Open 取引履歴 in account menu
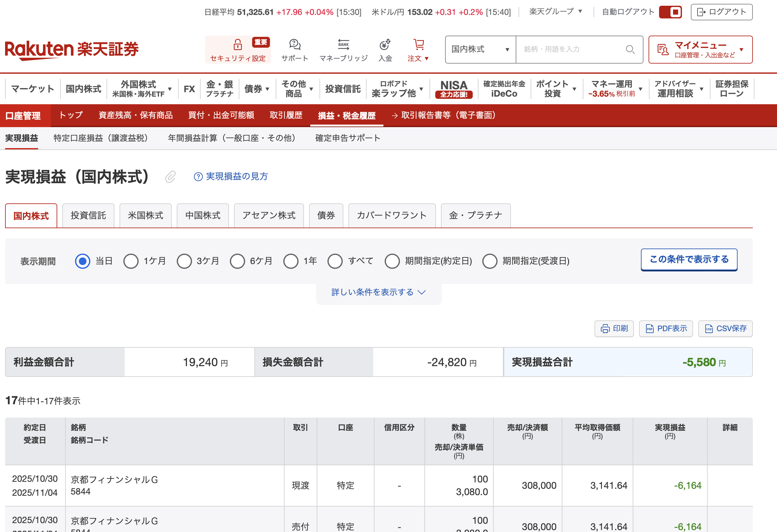The height and width of the screenshot is (532, 777). 286,115
